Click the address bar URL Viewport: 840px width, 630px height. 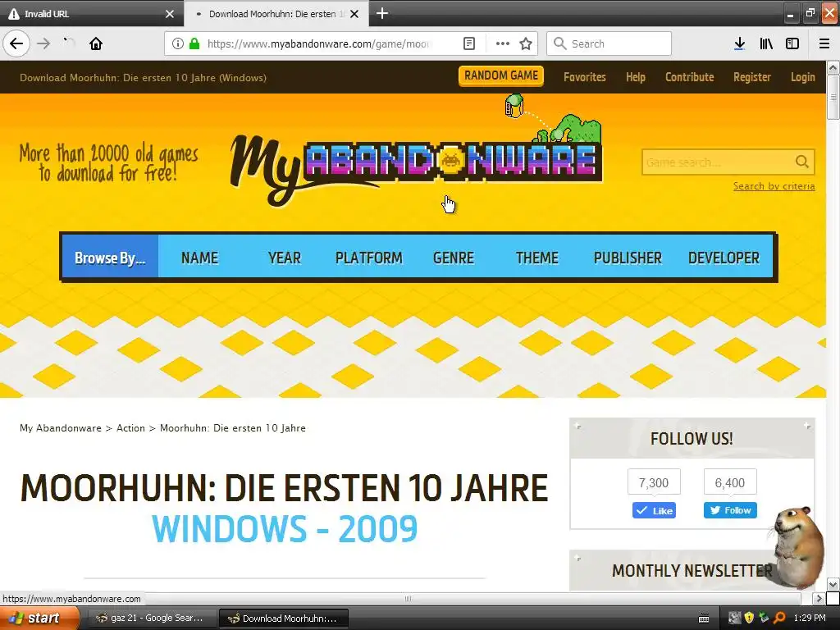(319, 43)
